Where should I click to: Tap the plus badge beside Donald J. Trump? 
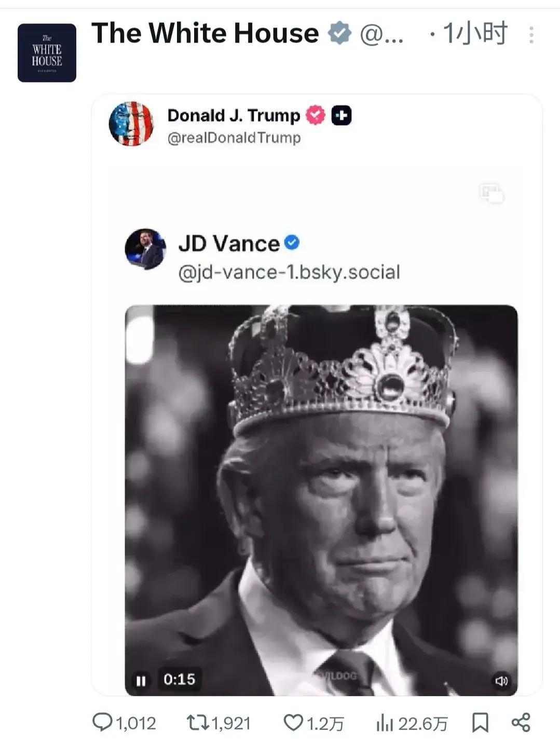[342, 115]
